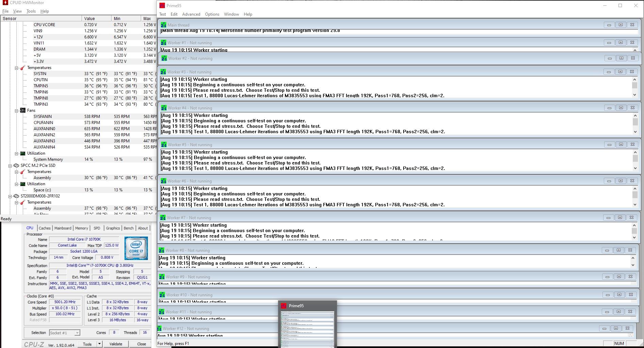644x348 pixels.
Task: Select the CPU VCORE sensor row
Action: tap(79, 25)
